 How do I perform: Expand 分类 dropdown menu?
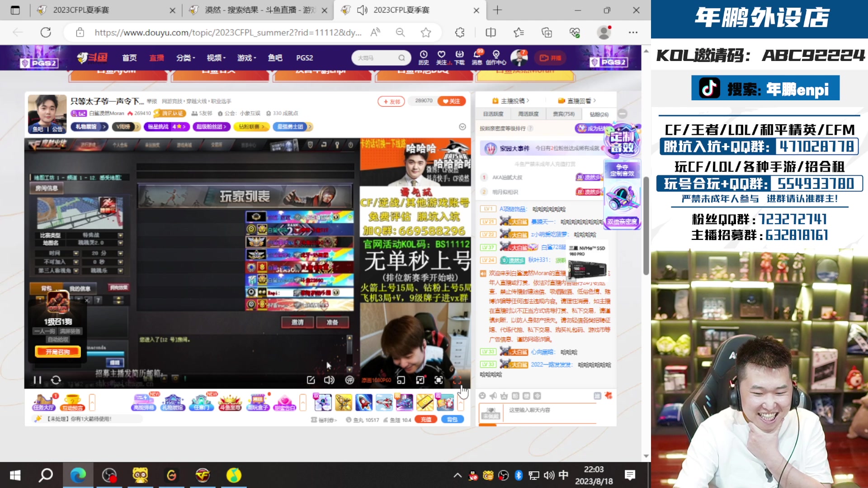point(185,58)
